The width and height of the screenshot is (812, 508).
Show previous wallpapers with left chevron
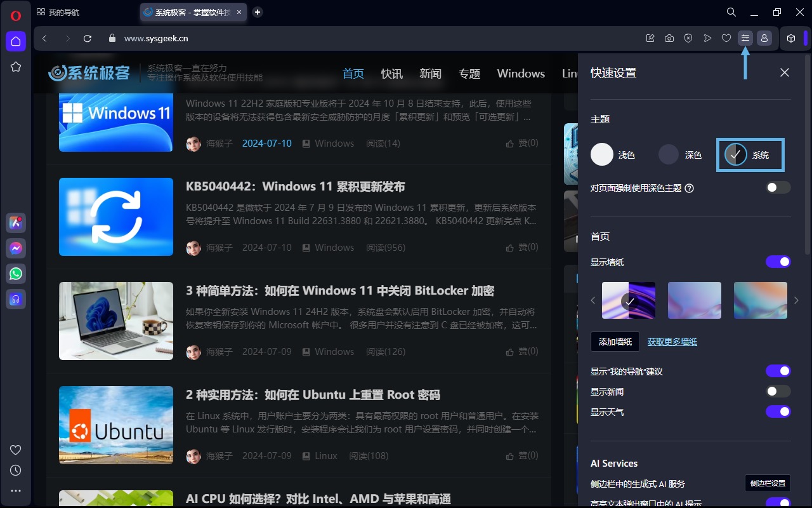pos(593,300)
